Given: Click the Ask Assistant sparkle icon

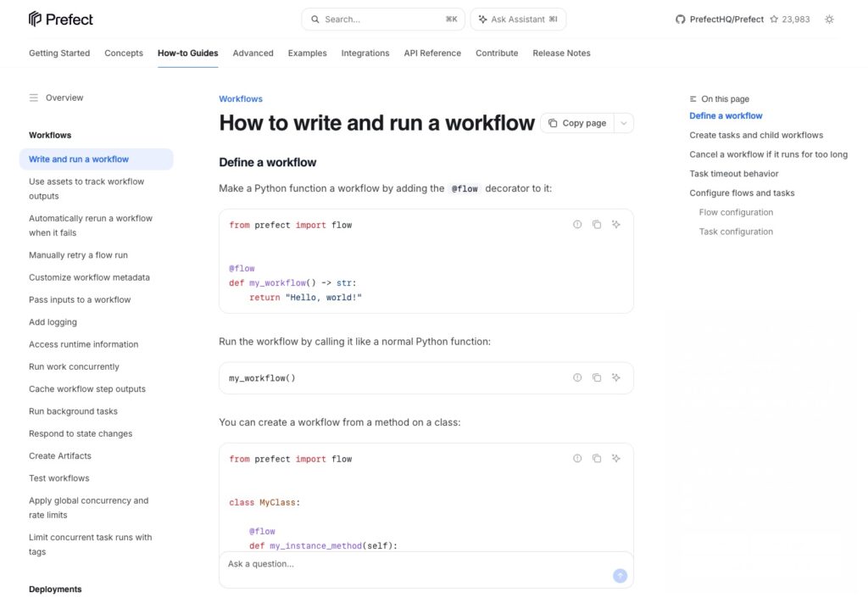Looking at the screenshot, I should [482, 20].
